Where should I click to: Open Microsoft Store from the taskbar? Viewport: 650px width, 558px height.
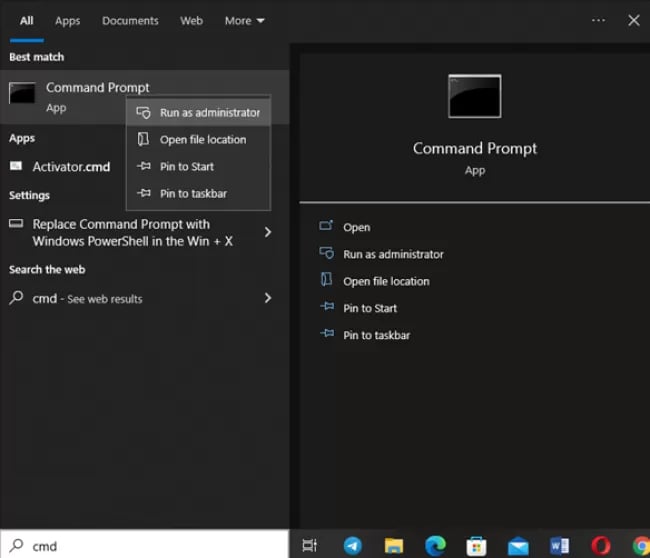click(476, 546)
